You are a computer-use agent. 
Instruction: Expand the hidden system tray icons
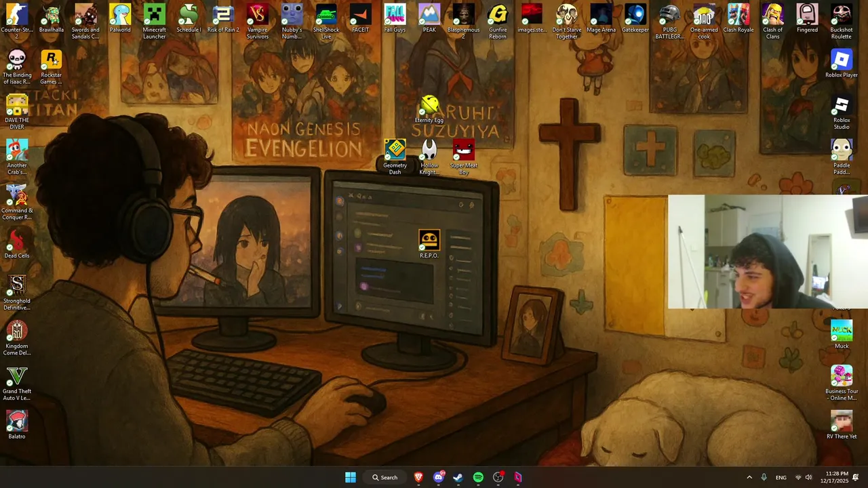749,477
